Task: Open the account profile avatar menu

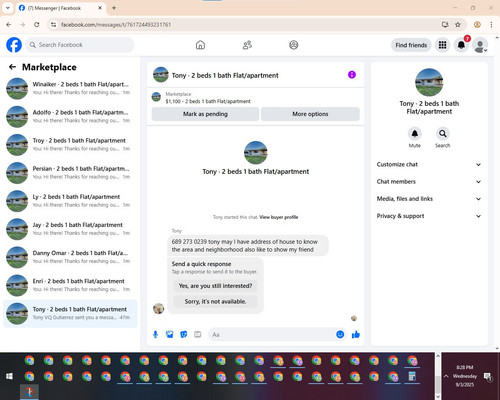Action: (x=480, y=45)
